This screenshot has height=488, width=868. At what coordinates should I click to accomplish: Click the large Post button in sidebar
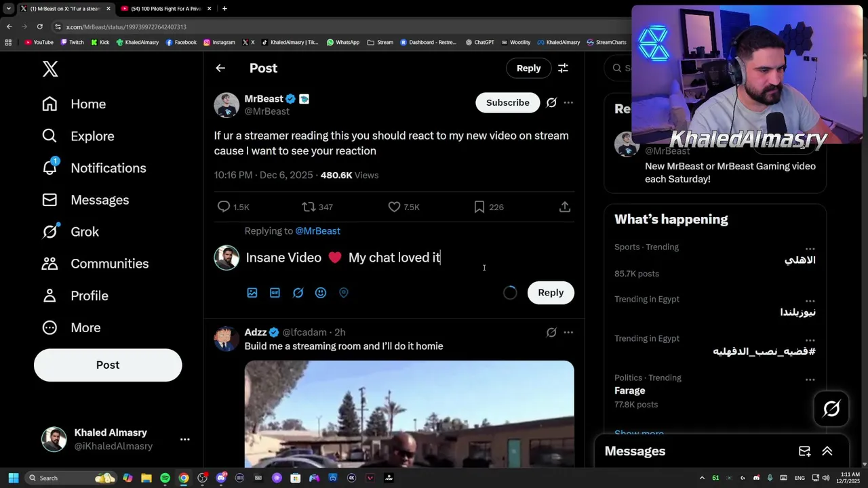[x=108, y=365]
